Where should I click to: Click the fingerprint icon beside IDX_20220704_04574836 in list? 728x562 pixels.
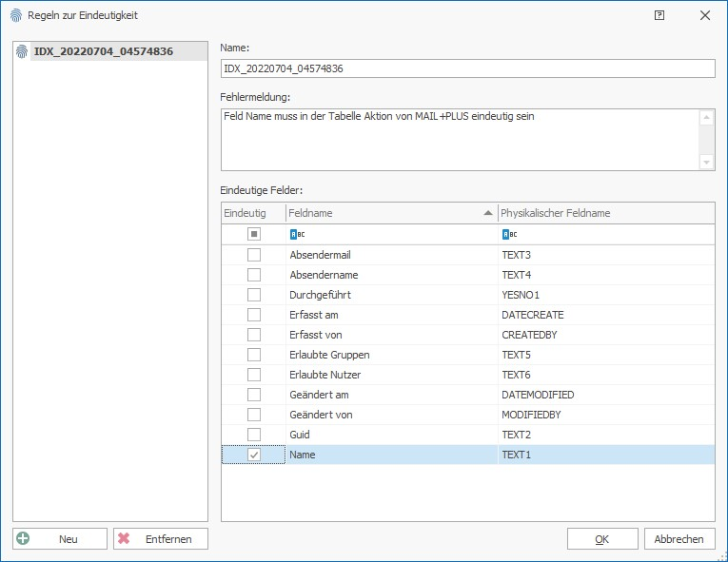click(x=22, y=51)
